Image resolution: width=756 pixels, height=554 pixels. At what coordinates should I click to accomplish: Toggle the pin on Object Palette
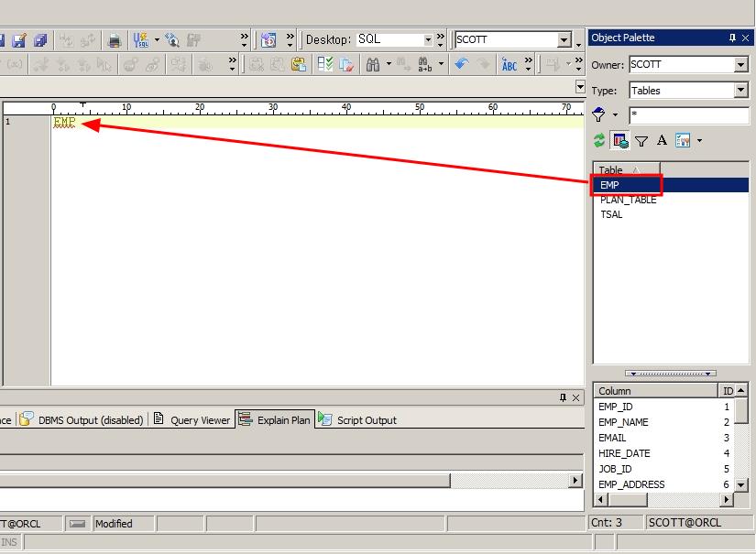tap(731, 38)
